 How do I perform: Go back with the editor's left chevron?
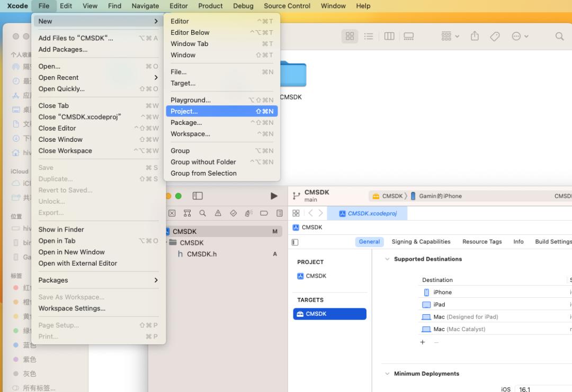coord(310,213)
